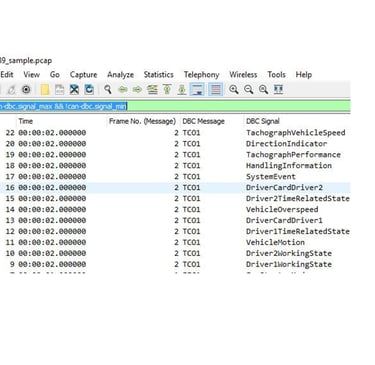375x365 pixels.
Task: Select the Driver2WorkingState signal row
Action: (175, 253)
